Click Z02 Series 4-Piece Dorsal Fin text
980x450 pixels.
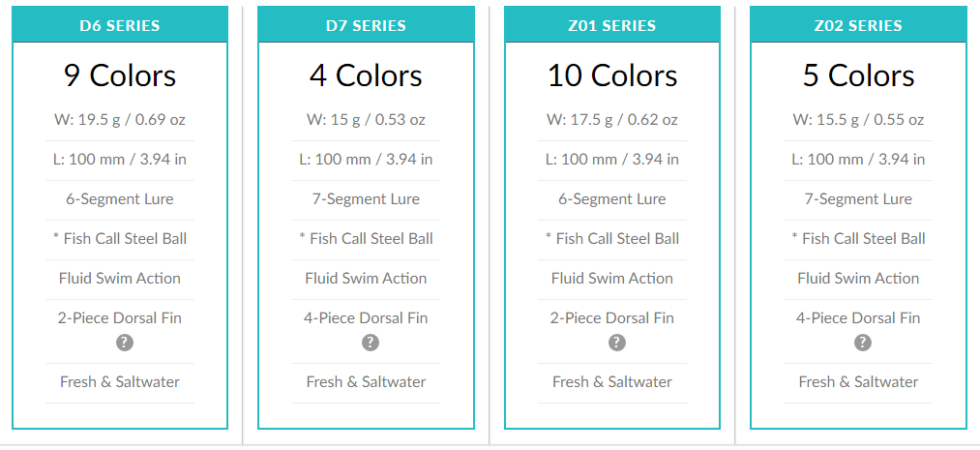click(858, 317)
